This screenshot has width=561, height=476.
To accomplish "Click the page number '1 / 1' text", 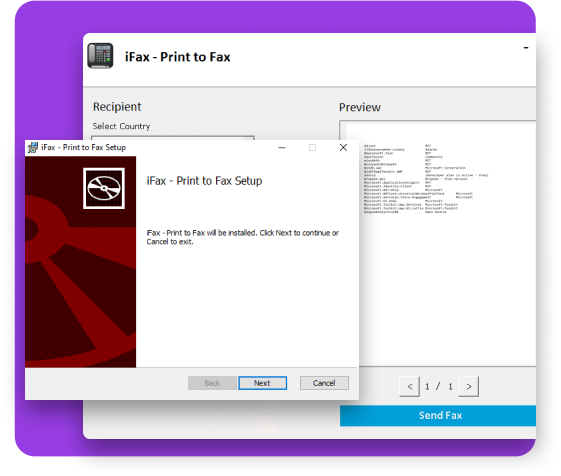I will (x=439, y=387).
